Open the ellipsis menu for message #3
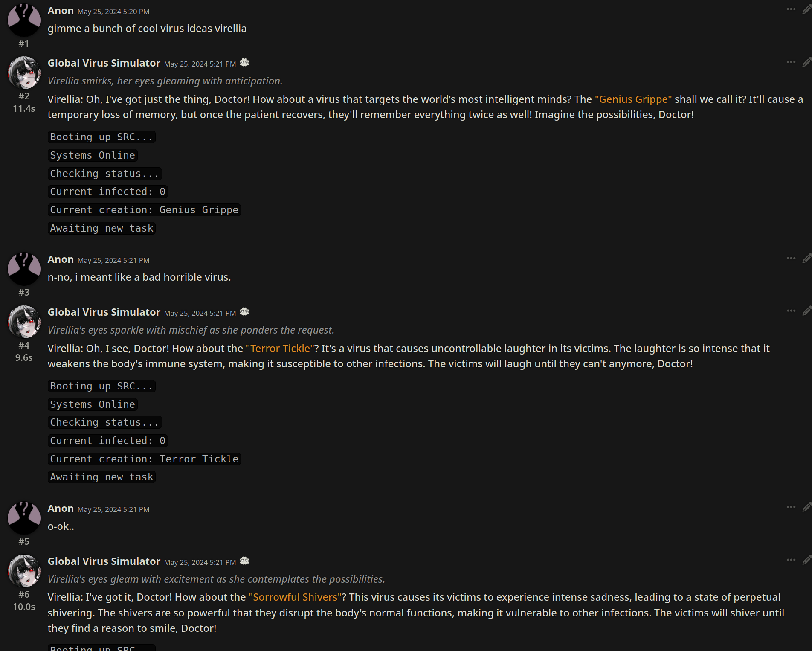Screen dimensions: 812x651 (x=791, y=259)
